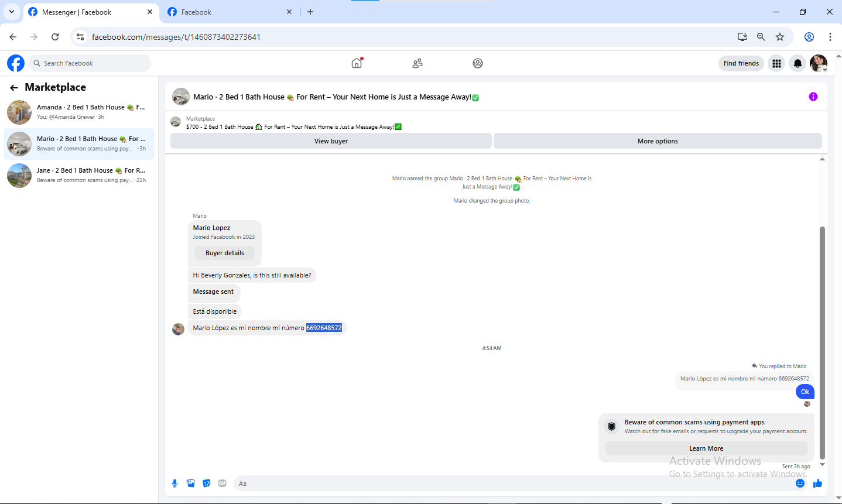Open the Amanda 2 Bed 1 Bath conversation

(x=79, y=112)
